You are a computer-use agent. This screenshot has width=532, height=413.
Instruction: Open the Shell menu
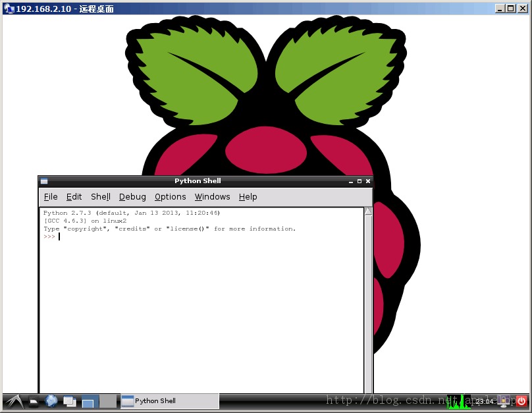pos(101,197)
